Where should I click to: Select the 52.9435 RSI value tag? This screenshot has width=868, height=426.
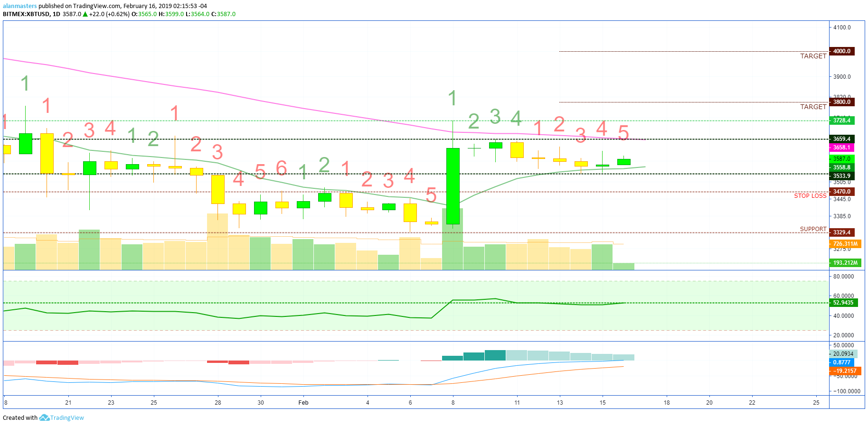pos(843,303)
